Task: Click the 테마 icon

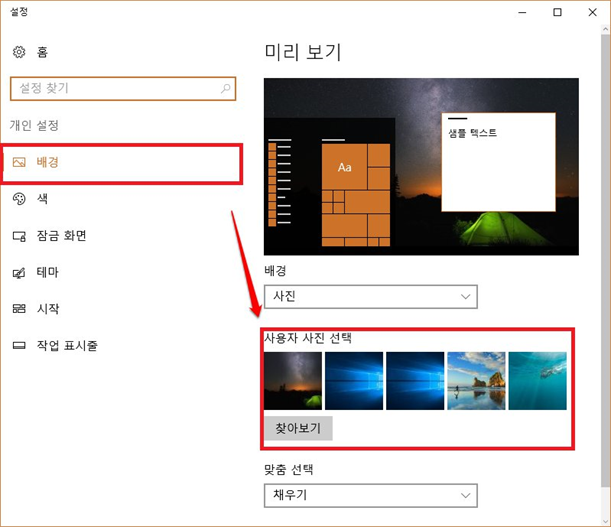Action: pyautogui.click(x=19, y=272)
